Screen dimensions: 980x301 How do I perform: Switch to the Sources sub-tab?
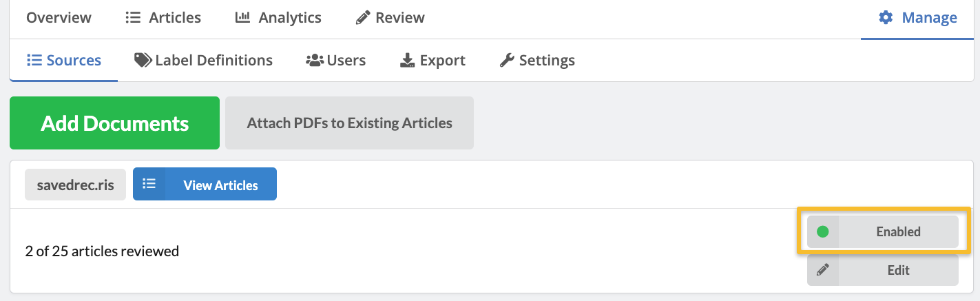[64, 60]
